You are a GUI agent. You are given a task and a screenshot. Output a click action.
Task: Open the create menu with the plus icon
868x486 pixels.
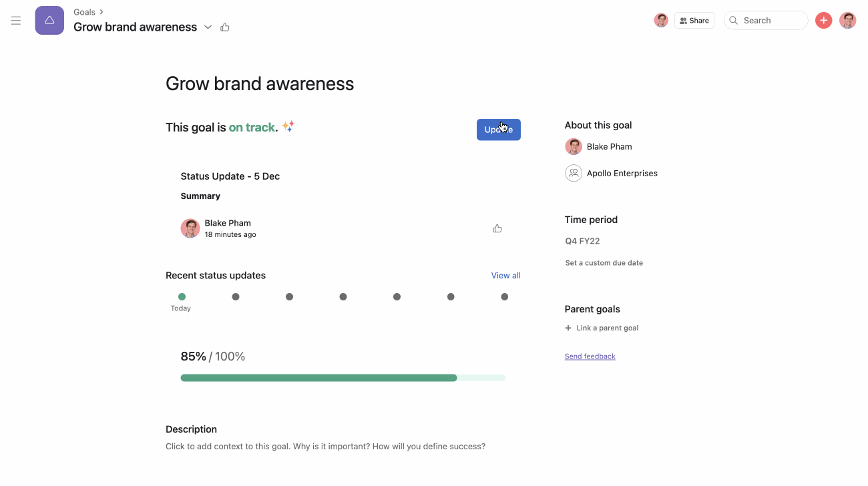823,20
